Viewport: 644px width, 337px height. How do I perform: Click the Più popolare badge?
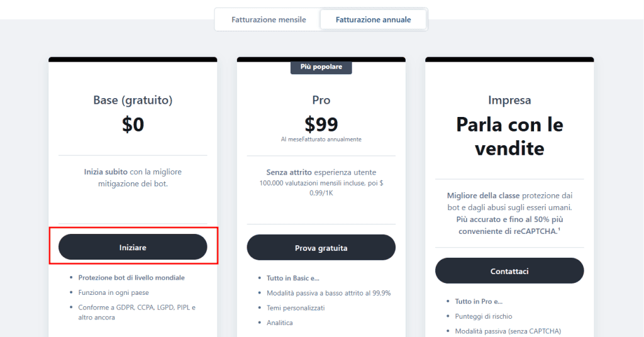(x=321, y=66)
